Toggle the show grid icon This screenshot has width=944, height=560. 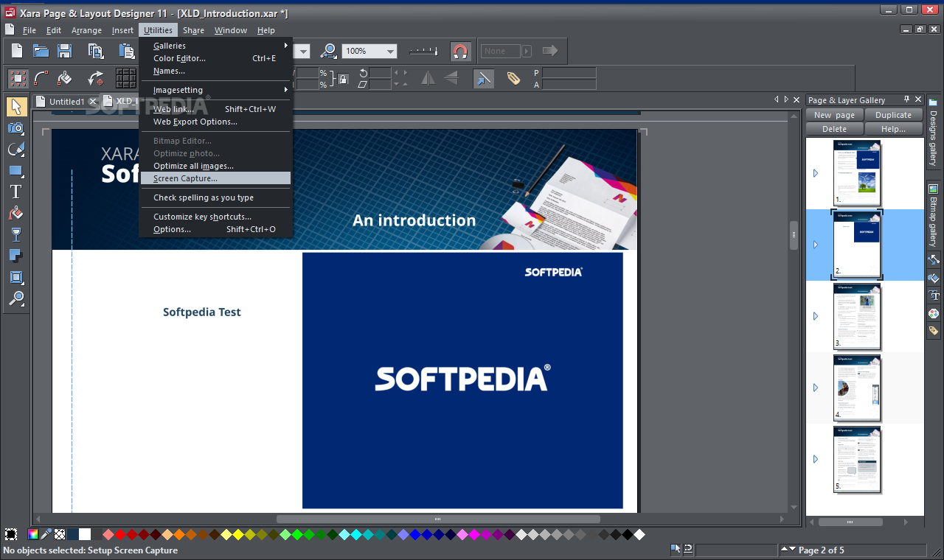126,78
